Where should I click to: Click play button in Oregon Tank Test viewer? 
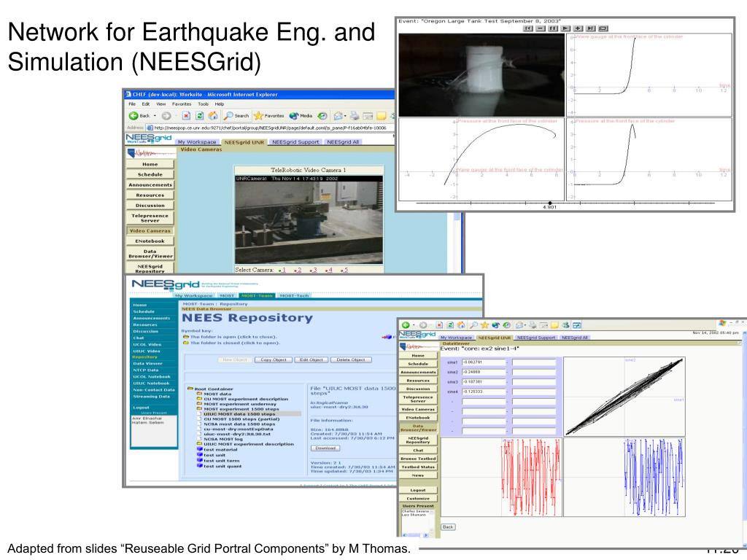click(x=565, y=28)
